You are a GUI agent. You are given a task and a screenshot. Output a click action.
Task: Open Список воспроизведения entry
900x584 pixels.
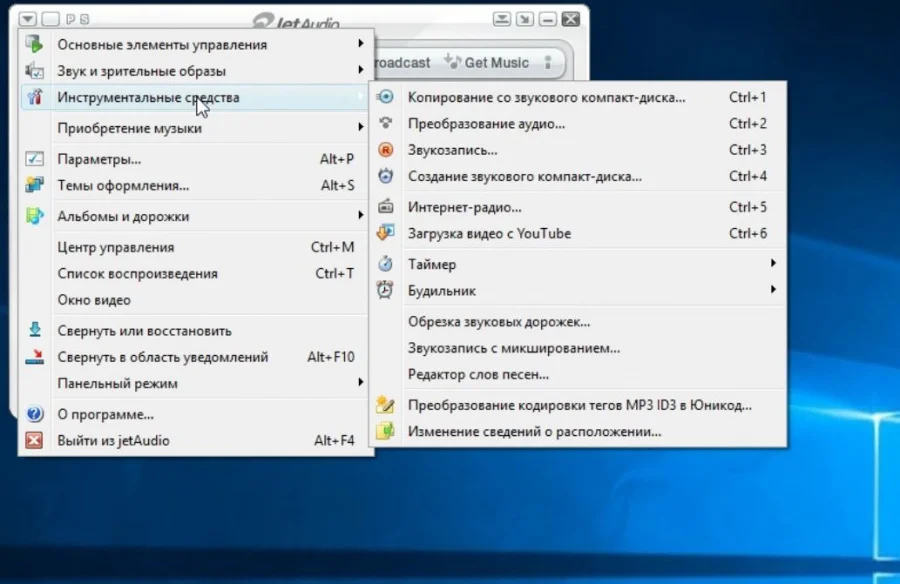195,274
